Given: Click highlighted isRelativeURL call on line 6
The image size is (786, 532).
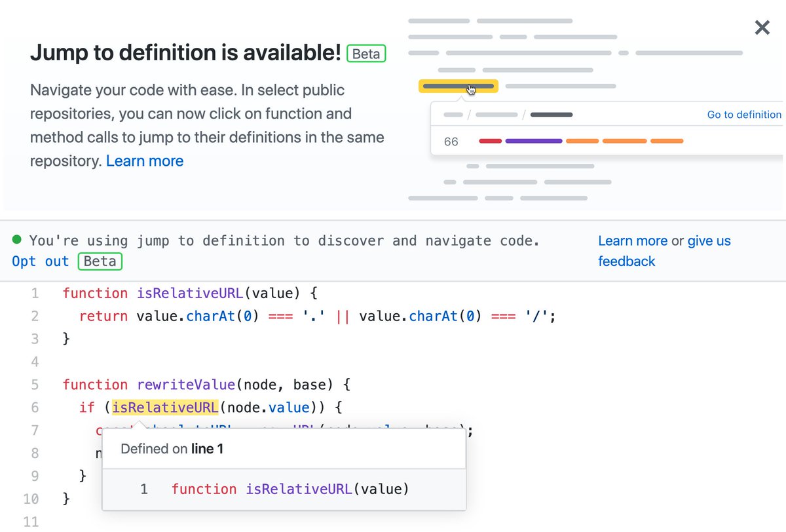Looking at the screenshot, I should click(x=165, y=408).
